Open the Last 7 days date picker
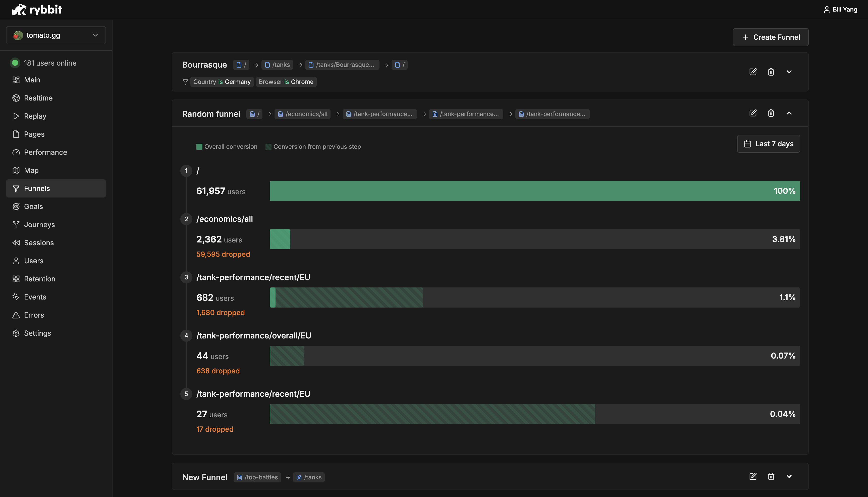This screenshot has width=868, height=497. (768, 144)
